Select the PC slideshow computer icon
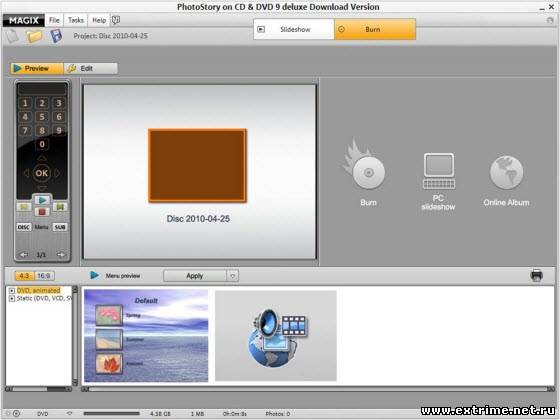The image size is (560, 420). point(439,171)
